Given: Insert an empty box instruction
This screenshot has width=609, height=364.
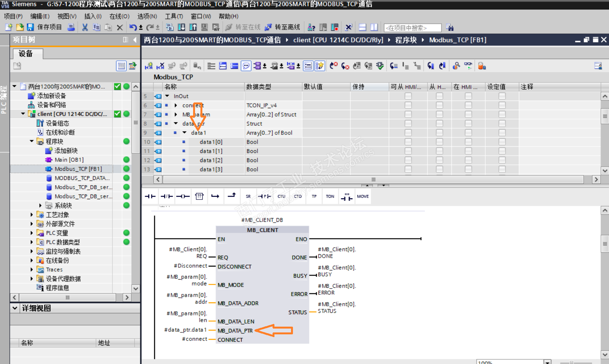Looking at the screenshot, I should [x=199, y=196].
